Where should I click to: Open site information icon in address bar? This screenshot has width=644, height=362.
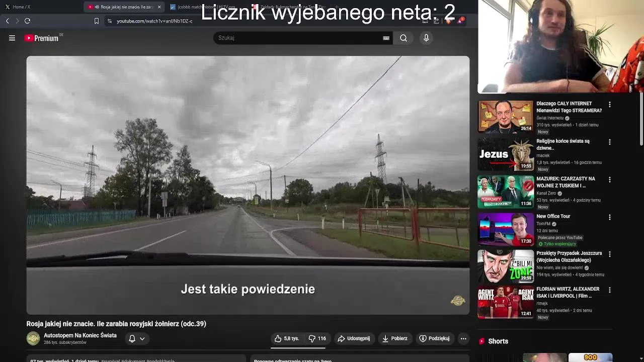coord(110,21)
